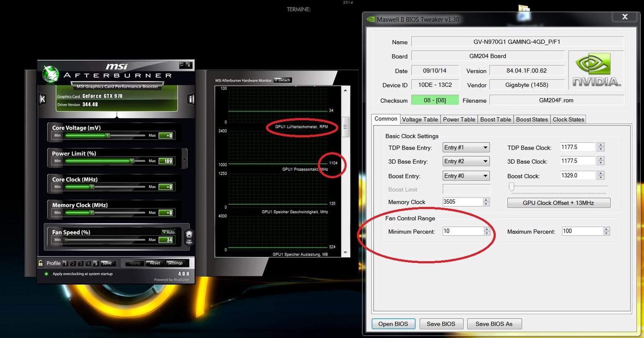Decrease fan Maximum Percent stepper
The height and width of the screenshot is (338, 644).
607,233
